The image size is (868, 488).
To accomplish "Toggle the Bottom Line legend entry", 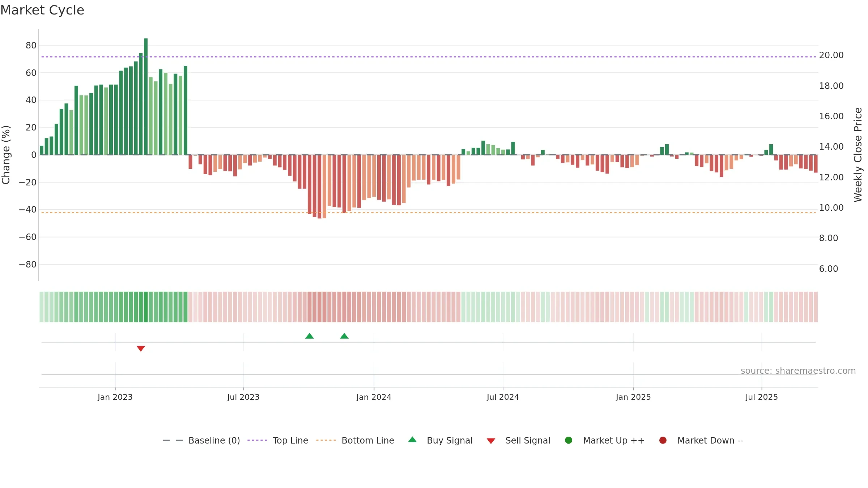I will coord(355,440).
